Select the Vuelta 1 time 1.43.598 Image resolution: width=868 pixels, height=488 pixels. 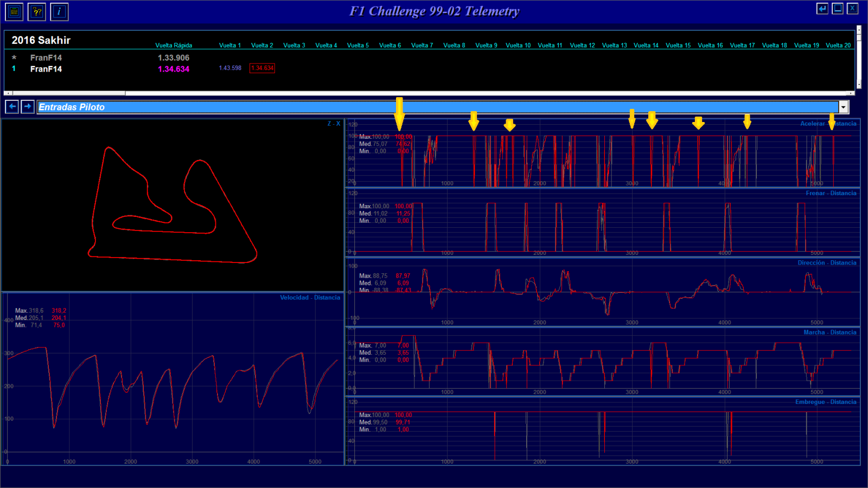230,68
